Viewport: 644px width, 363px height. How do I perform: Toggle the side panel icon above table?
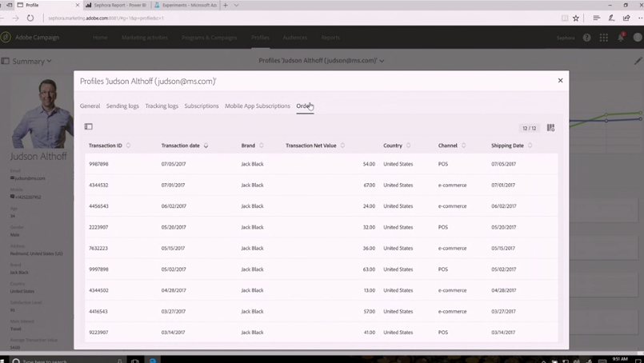[89, 127]
